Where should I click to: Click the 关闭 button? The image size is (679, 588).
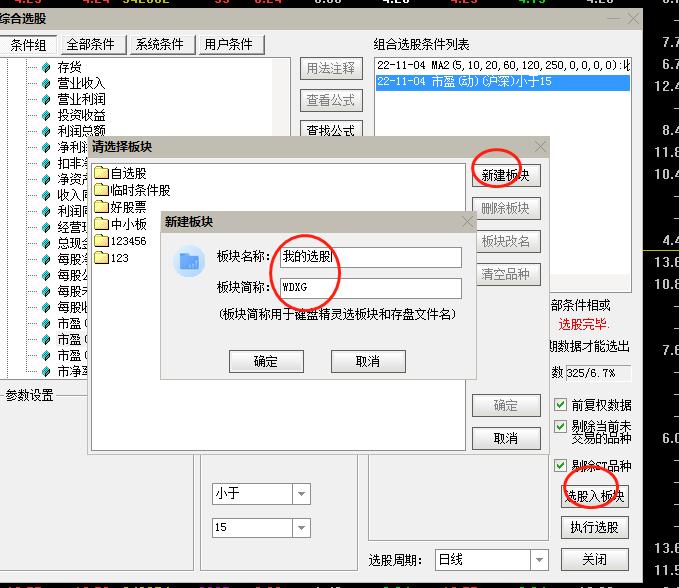595,559
